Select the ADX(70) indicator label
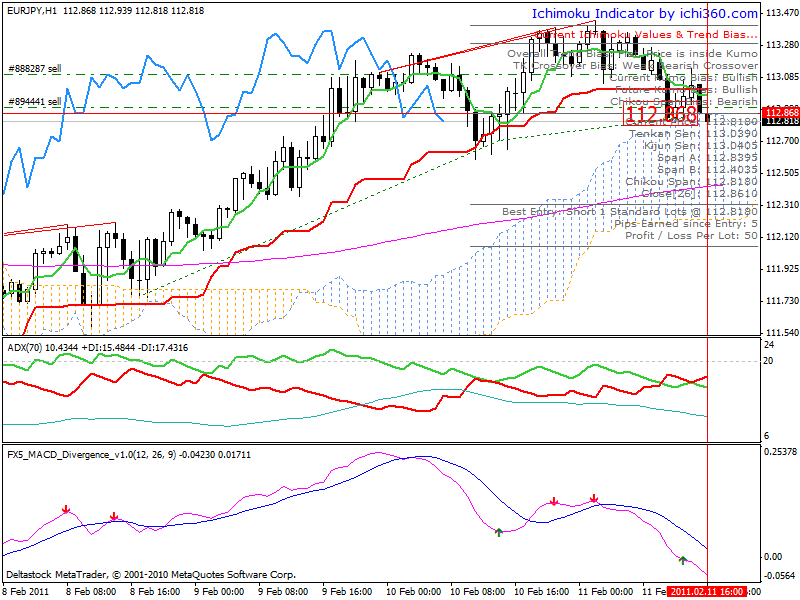This screenshot has height=600, width=800. (97, 348)
